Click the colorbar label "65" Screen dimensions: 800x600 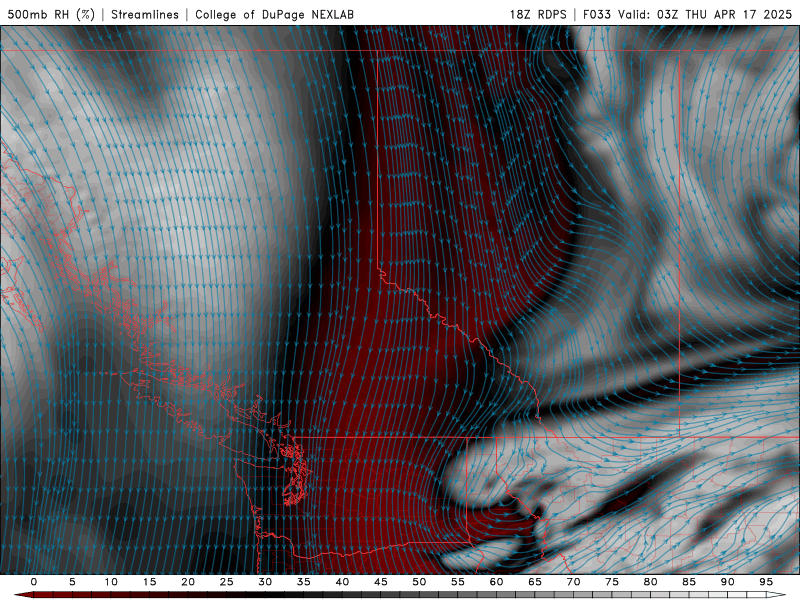(535, 582)
